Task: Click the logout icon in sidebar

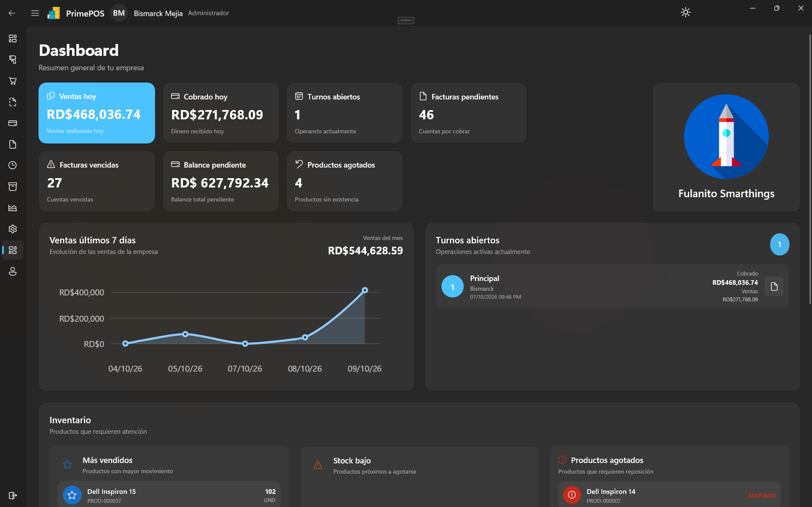Action: click(x=13, y=496)
